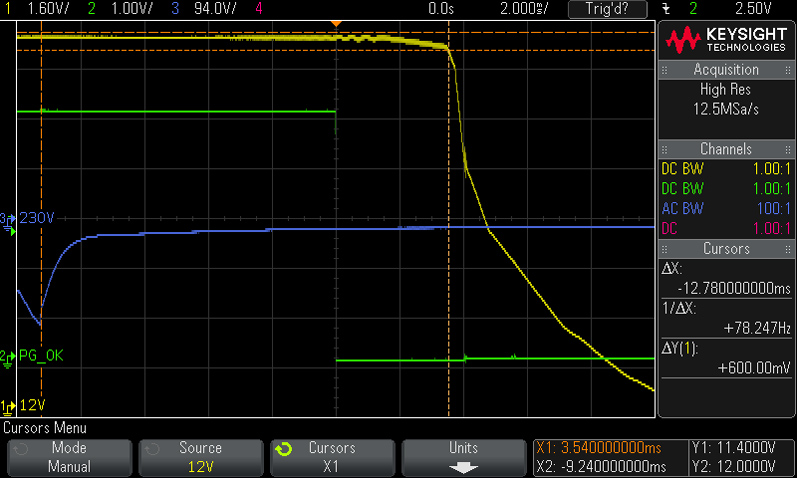Click the 12.5MSa/s sample rate text
The image size is (797, 478).
click(x=726, y=109)
